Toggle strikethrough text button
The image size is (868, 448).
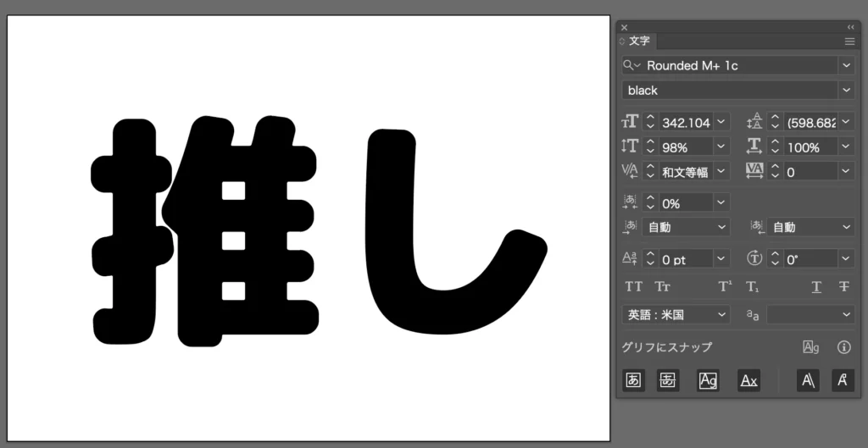point(843,286)
